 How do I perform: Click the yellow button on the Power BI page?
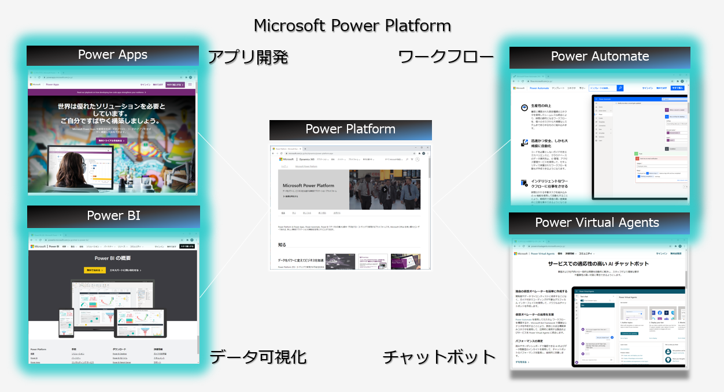(x=95, y=270)
